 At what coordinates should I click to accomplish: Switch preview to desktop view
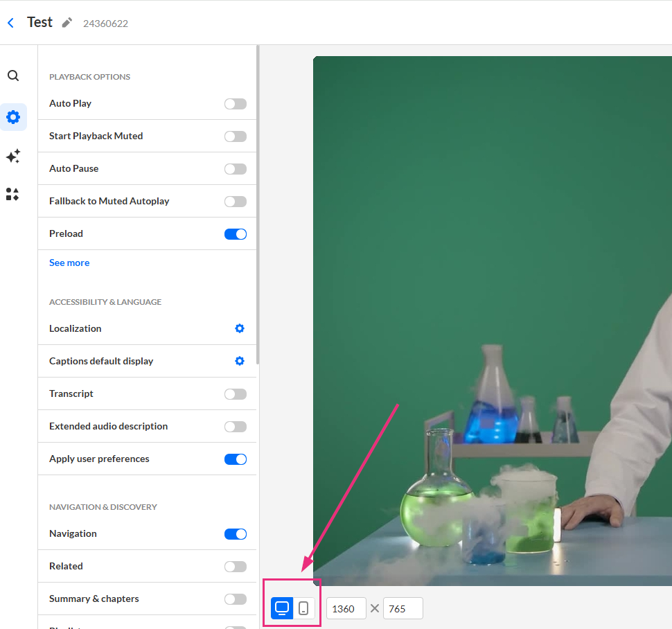point(282,608)
